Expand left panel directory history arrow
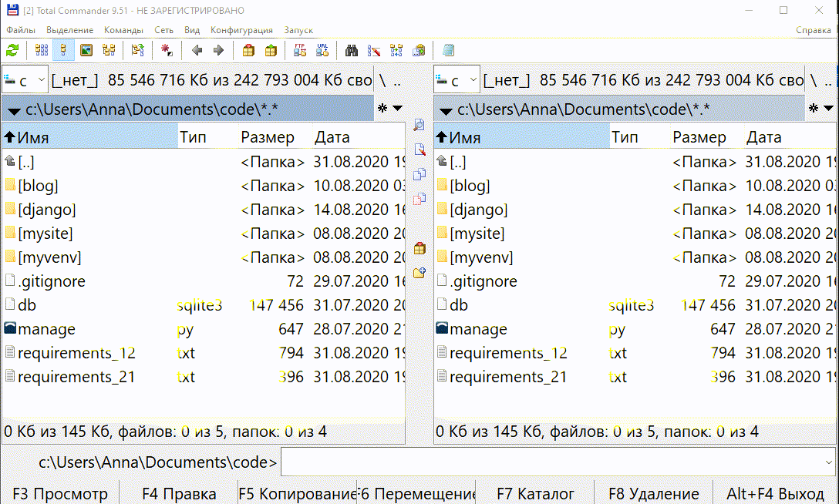 (x=398, y=109)
